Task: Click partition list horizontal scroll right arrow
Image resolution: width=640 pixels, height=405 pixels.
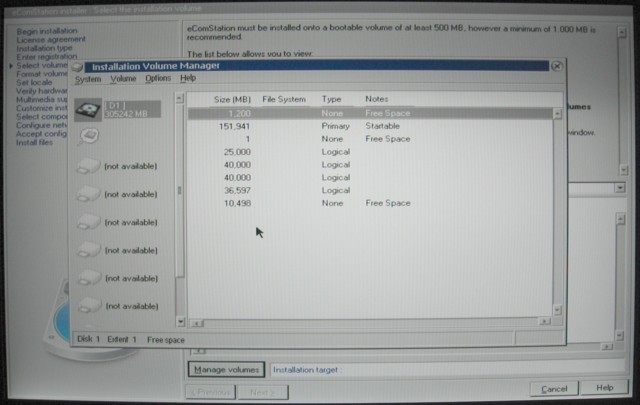Action: pyautogui.click(x=544, y=322)
